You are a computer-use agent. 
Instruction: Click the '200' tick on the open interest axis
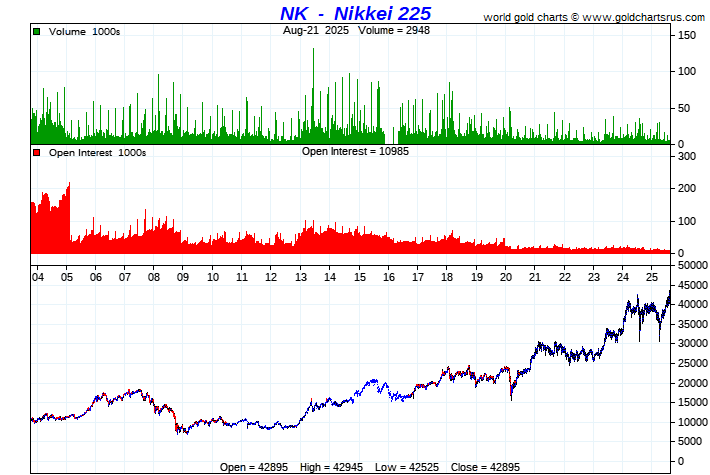[x=686, y=188]
